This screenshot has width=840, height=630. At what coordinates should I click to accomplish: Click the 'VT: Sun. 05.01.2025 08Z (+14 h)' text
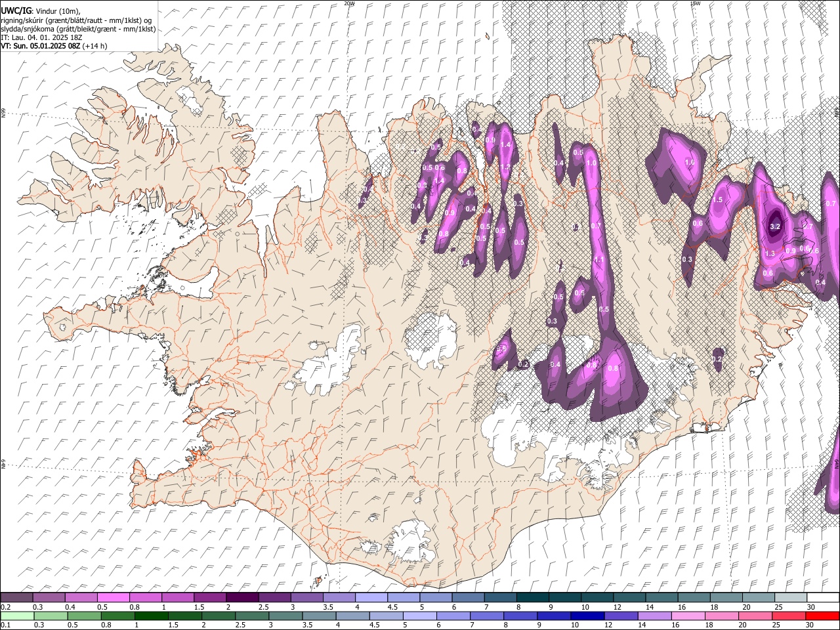point(54,46)
